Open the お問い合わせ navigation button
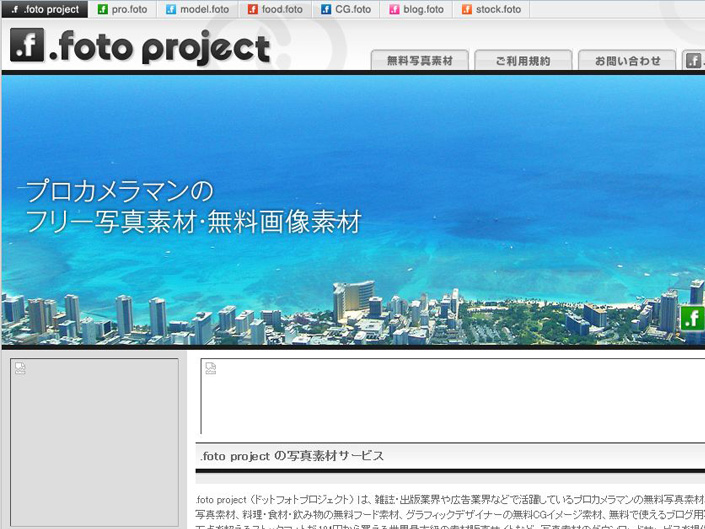Image resolution: width=705 pixels, height=529 pixels. pyautogui.click(x=627, y=60)
